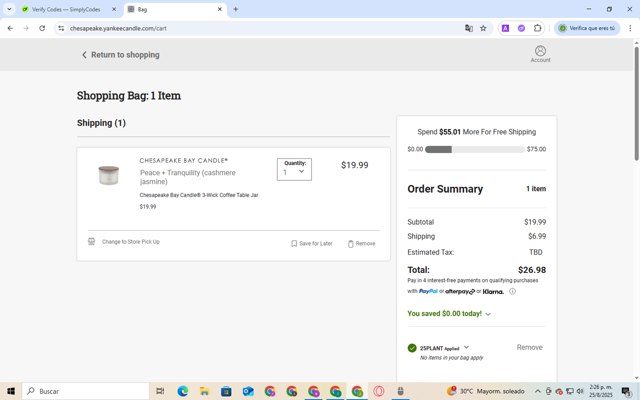Click the candle product thumbnail
This screenshot has width=640, height=400.
click(x=109, y=175)
